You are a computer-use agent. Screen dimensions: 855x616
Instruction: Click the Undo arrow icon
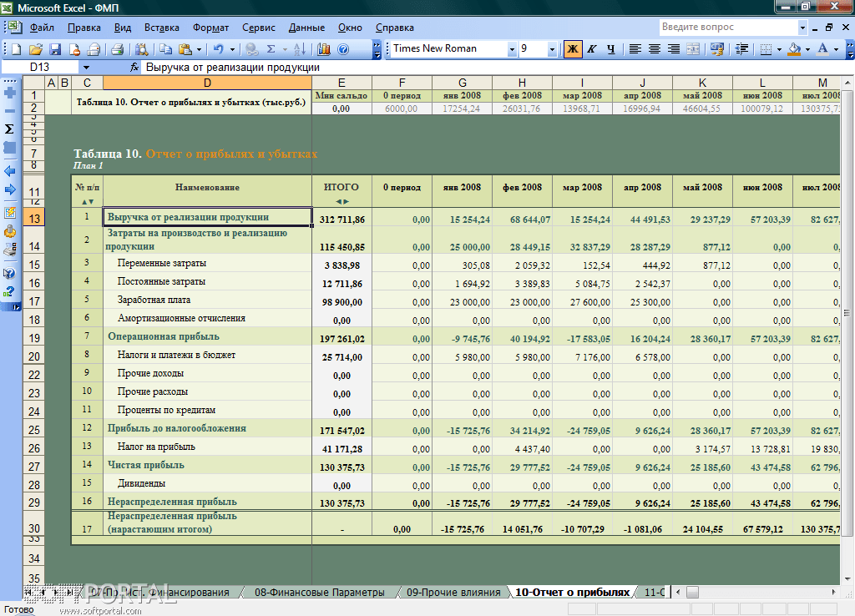(218, 49)
